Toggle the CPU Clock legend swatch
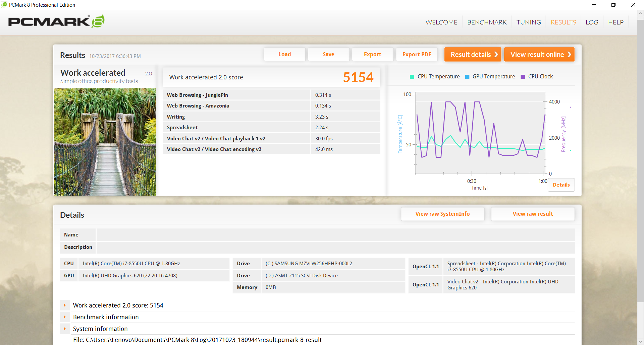644x345 pixels. coord(523,77)
